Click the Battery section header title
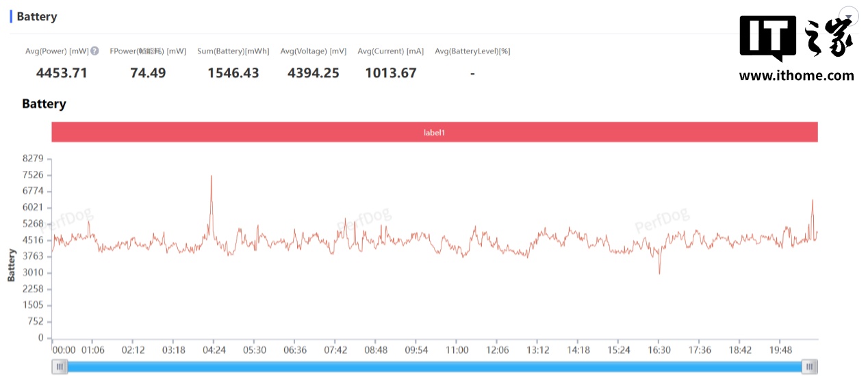Screen dimensions: 868x376 [37, 16]
